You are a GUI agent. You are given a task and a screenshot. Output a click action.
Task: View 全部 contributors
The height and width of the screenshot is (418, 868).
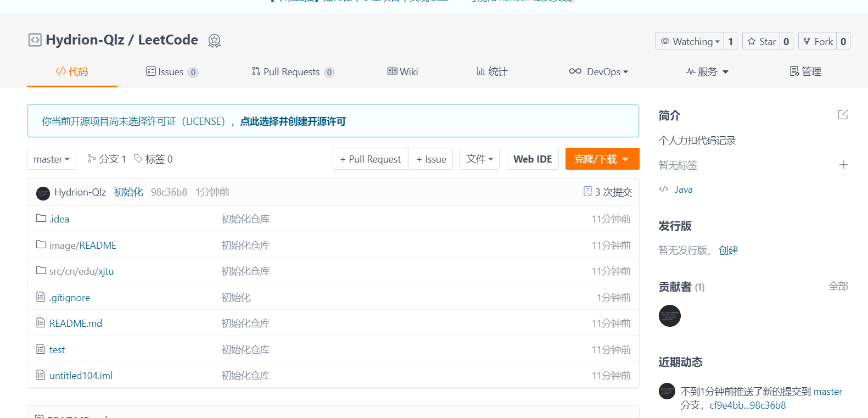pyautogui.click(x=838, y=286)
